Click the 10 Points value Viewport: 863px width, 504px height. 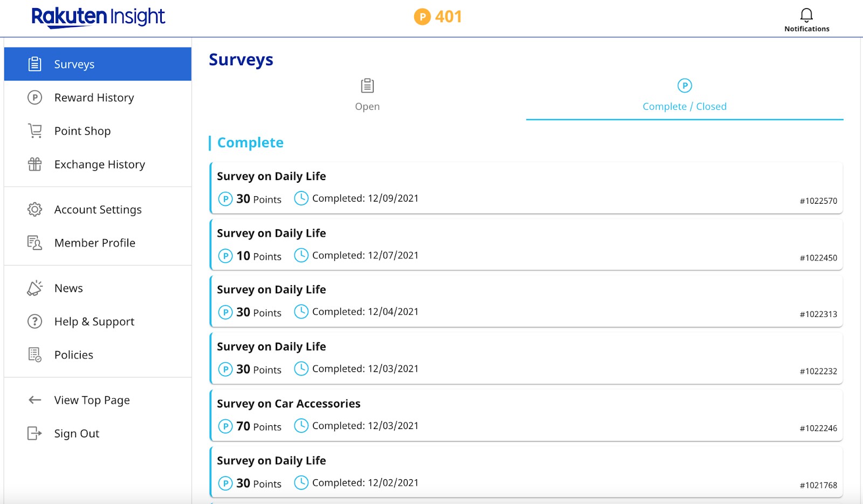pos(259,256)
